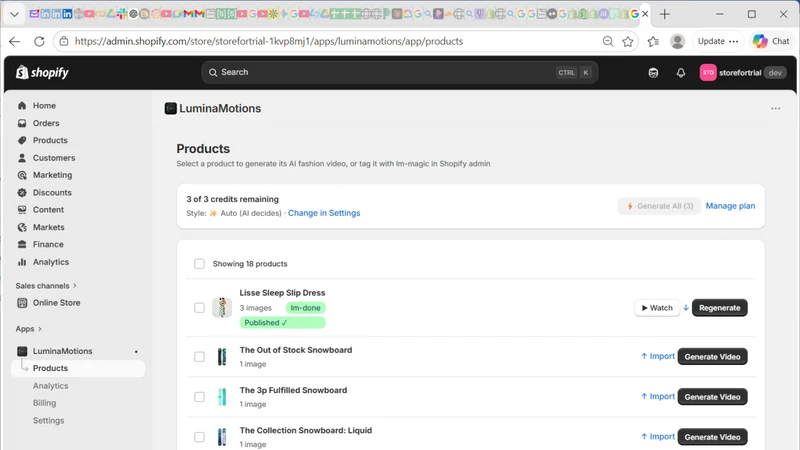Bookmark this page with the star icon
The height and width of the screenshot is (450, 800).
628,41
